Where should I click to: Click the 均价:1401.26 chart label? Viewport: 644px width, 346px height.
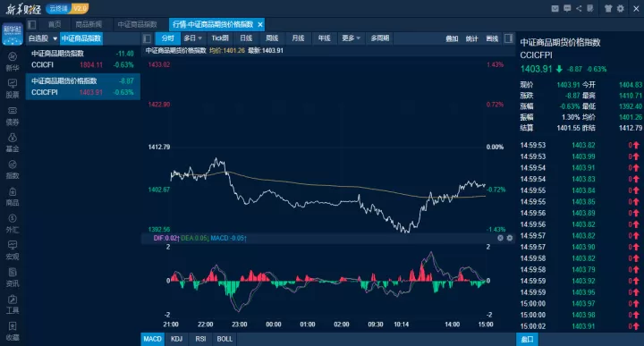pos(226,50)
